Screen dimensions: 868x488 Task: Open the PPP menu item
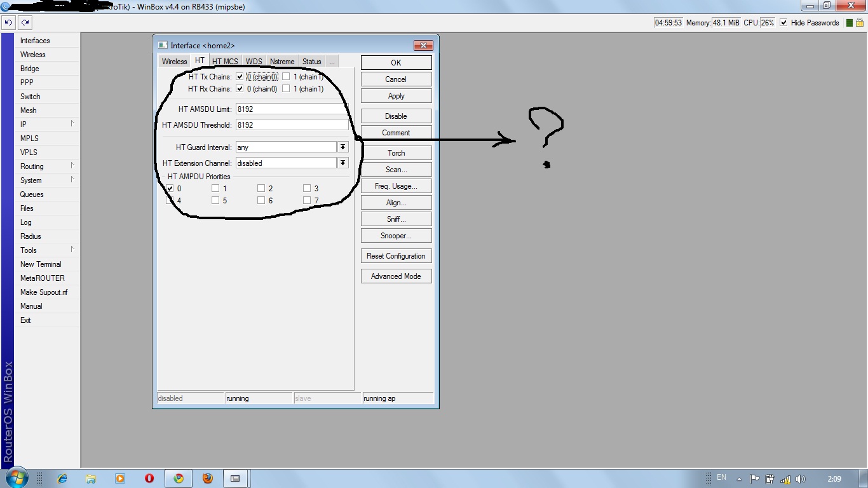48,83
